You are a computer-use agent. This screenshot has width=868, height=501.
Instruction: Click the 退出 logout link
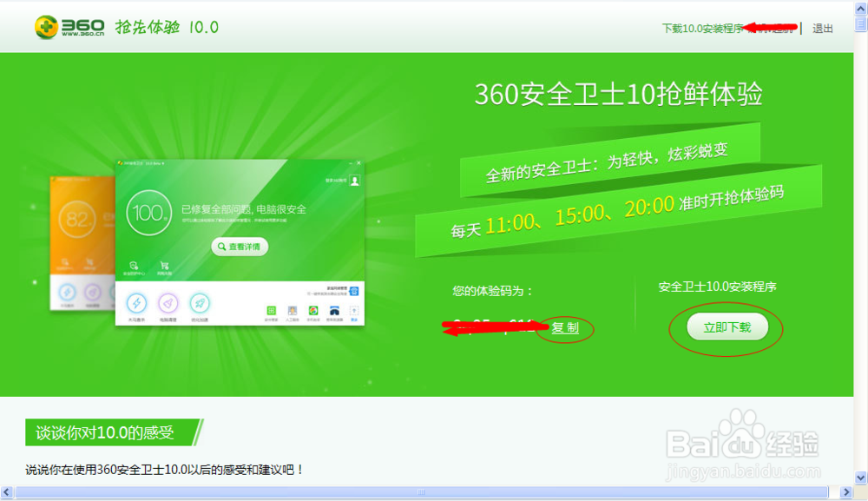(x=823, y=29)
